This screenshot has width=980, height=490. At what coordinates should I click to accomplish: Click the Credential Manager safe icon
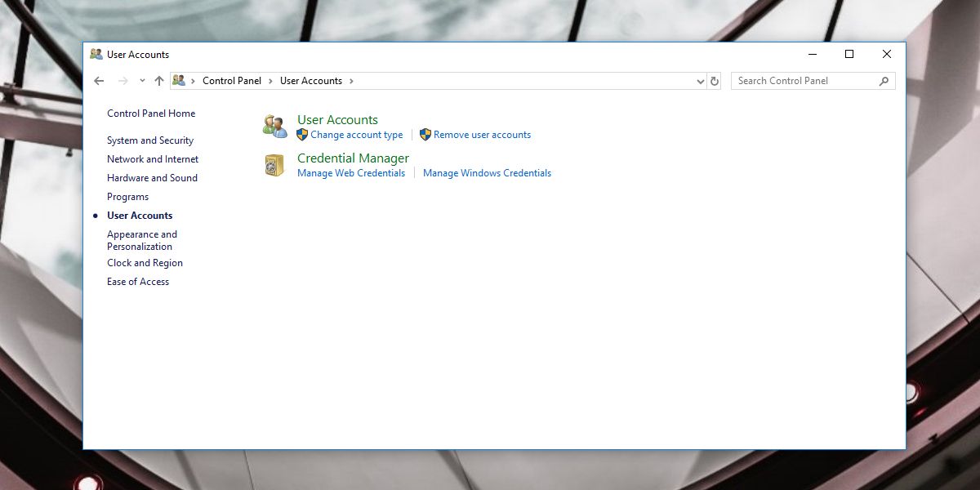tap(274, 165)
